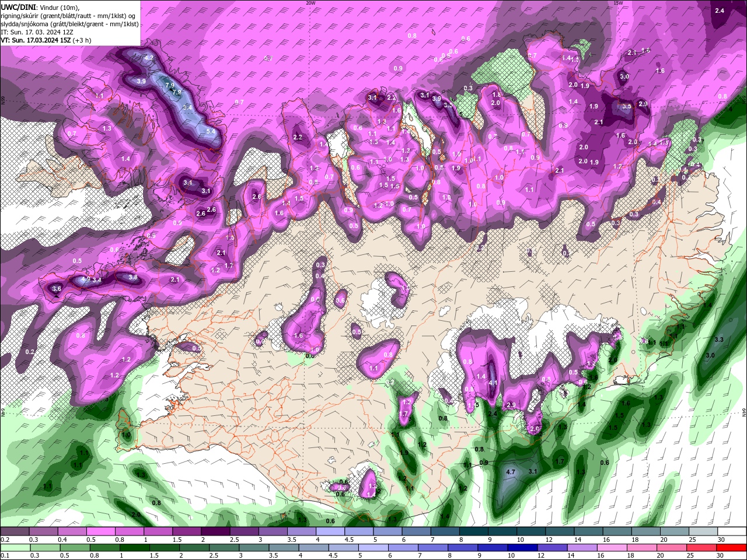Click the '4.1' snow value near the southern glacier
Image resolution: width=747 pixels, height=560 pixels.
click(493, 383)
